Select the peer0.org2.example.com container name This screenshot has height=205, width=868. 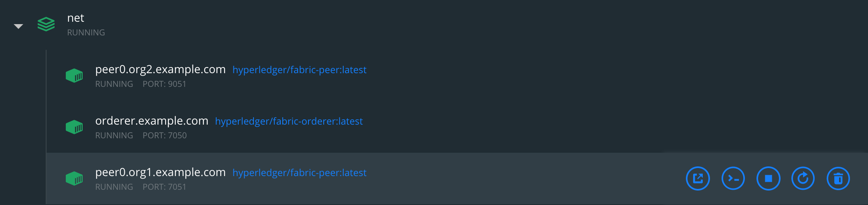click(x=160, y=70)
